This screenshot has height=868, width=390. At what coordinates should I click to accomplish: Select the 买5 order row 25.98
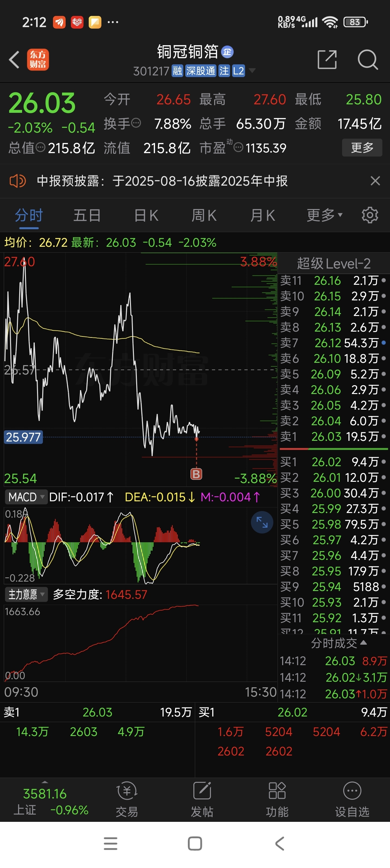click(x=333, y=524)
